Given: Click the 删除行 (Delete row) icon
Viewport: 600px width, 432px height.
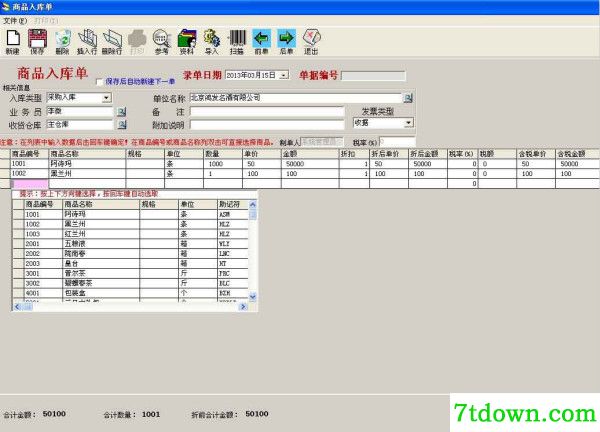Looking at the screenshot, I should coord(112,41).
